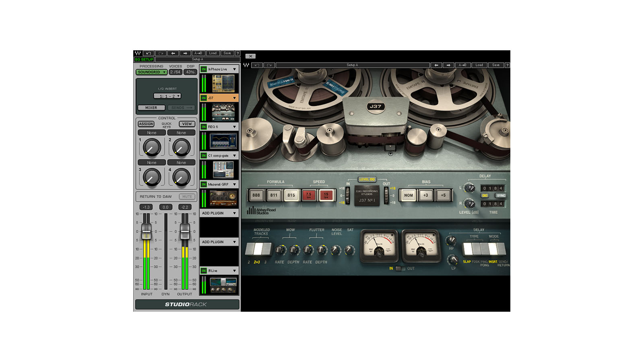
Task: Toggle the RETURN TO DAW MUTE button
Action: (187, 197)
